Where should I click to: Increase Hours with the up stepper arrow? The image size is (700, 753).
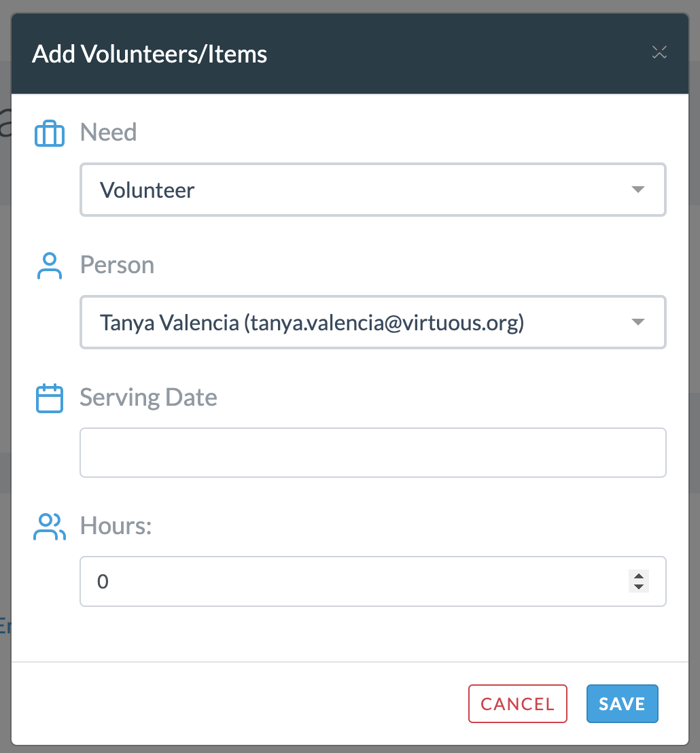tap(639, 576)
